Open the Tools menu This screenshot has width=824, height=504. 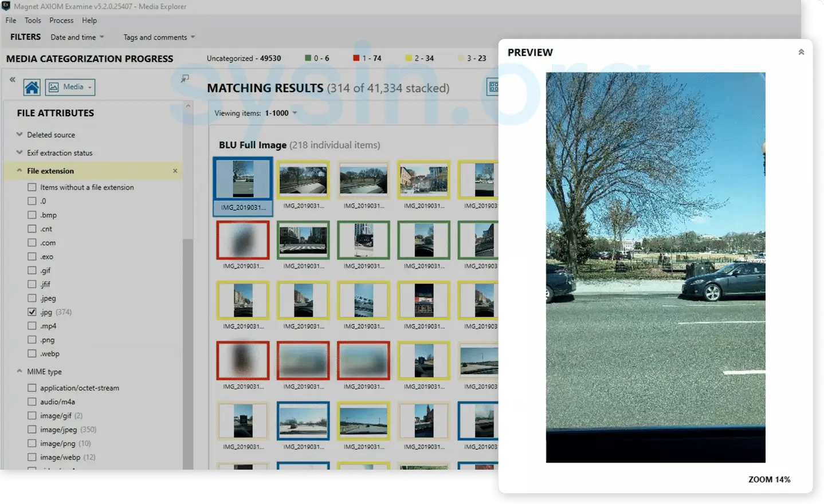click(x=33, y=21)
